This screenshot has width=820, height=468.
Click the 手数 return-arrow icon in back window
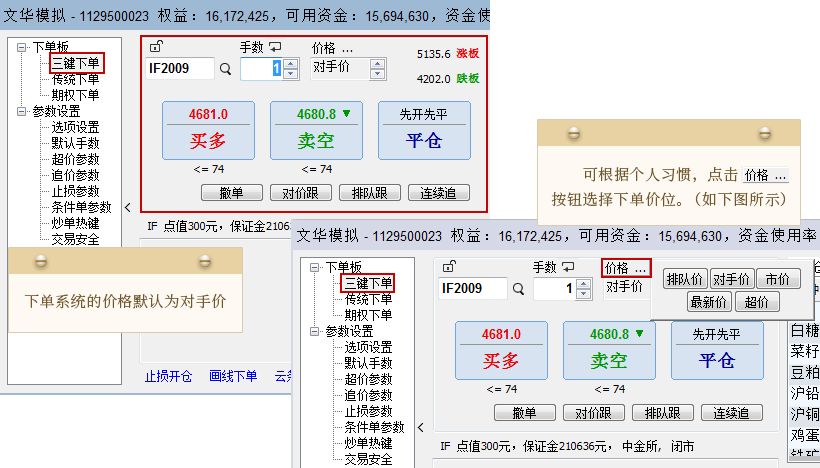(275, 48)
